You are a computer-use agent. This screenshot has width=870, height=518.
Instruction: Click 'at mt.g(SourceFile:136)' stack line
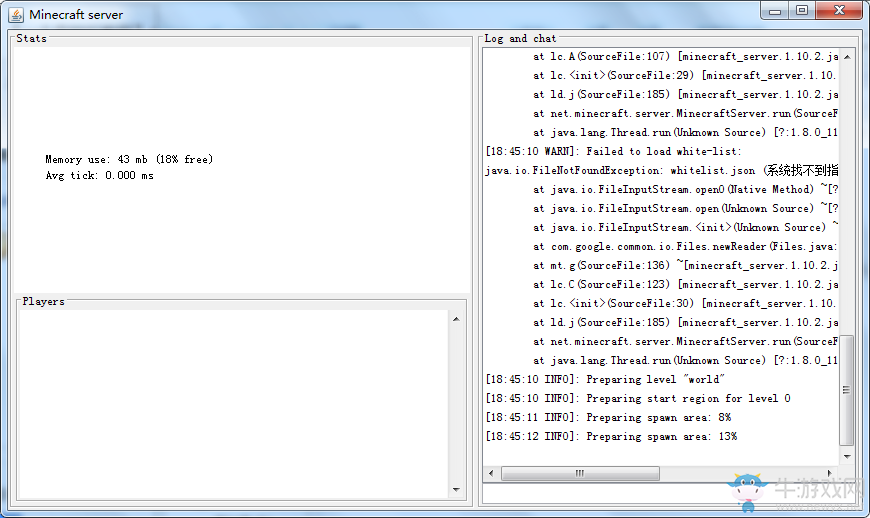pyautogui.click(x=686, y=265)
